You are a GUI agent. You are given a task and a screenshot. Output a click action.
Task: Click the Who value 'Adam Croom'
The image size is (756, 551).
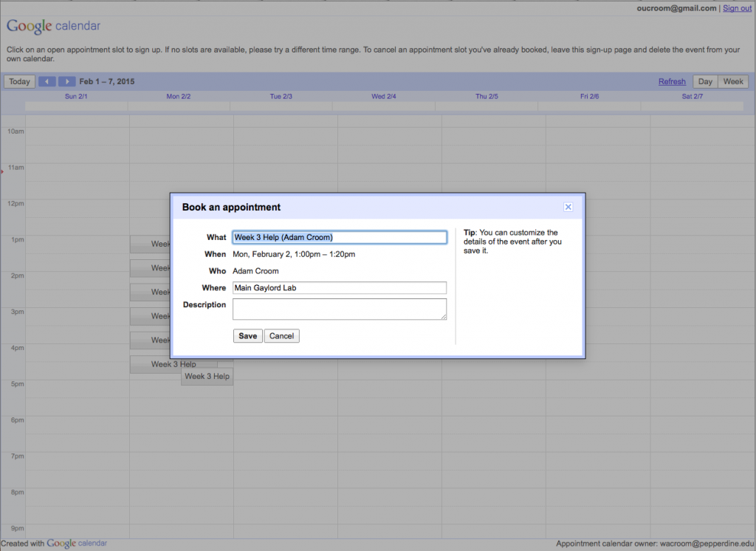(255, 271)
